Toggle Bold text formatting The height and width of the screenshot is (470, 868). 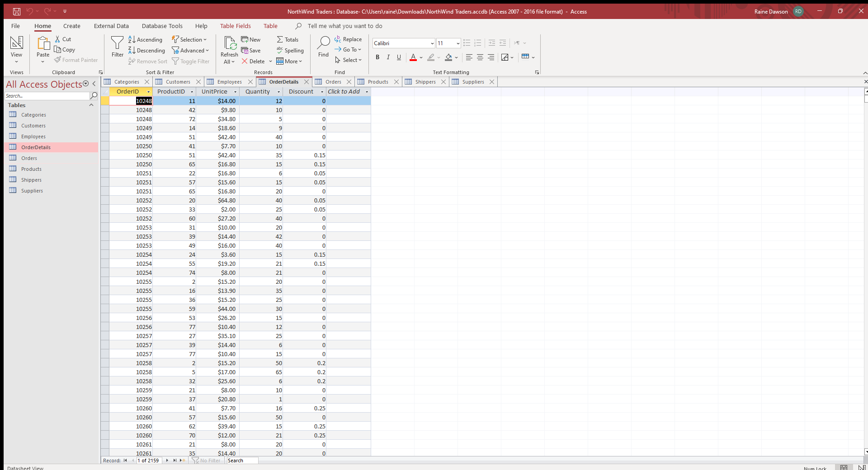coord(377,57)
